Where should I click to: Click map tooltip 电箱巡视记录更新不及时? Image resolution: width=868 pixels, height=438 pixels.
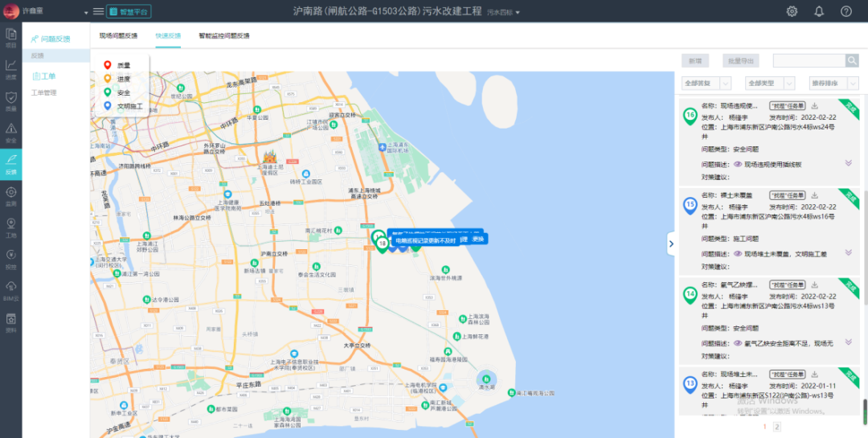click(426, 240)
